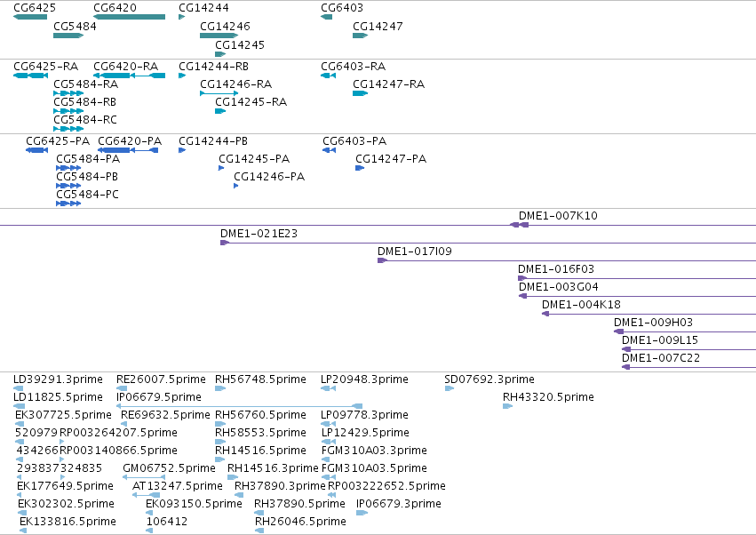
Task: Select the RH43320.5prime EST
Action: pyautogui.click(x=507, y=406)
